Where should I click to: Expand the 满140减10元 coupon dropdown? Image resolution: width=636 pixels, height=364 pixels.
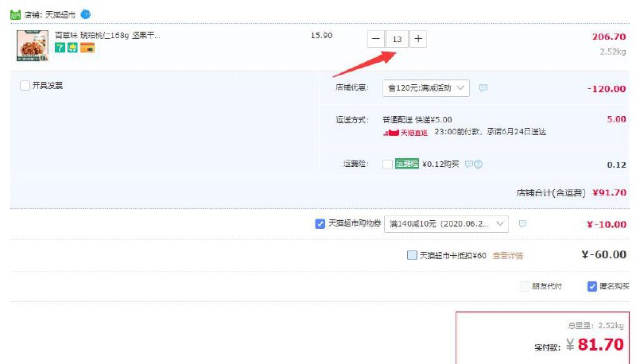click(446, 224)
